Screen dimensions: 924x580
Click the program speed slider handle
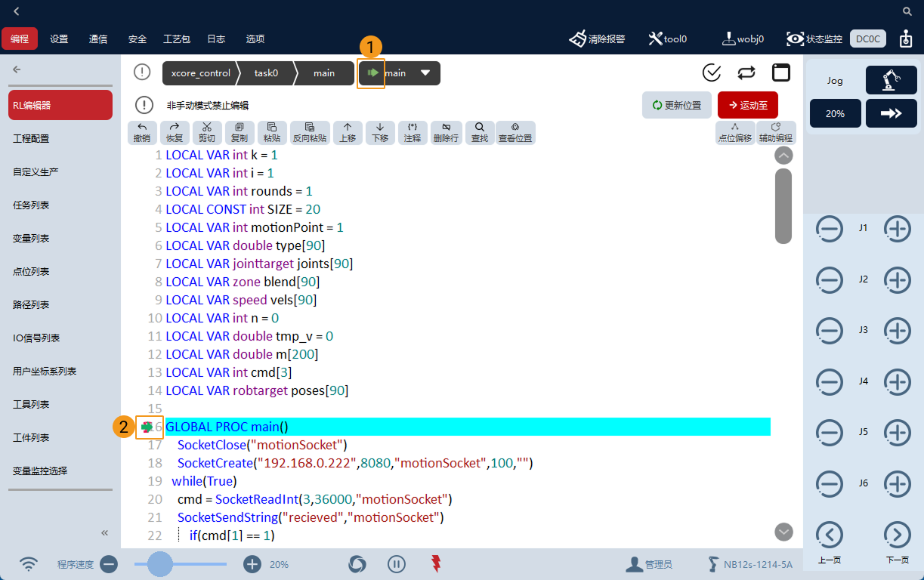pos(159,564)
